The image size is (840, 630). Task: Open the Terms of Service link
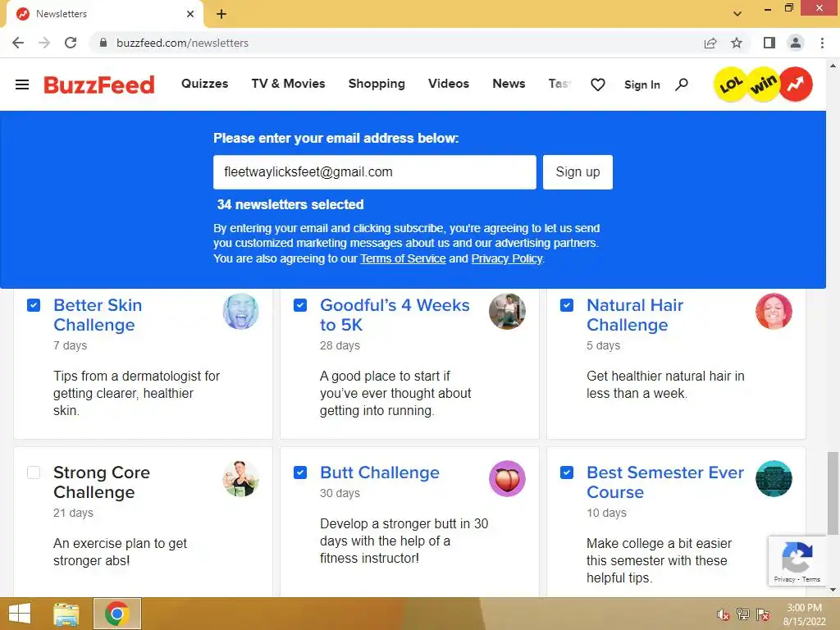[403, 258]
